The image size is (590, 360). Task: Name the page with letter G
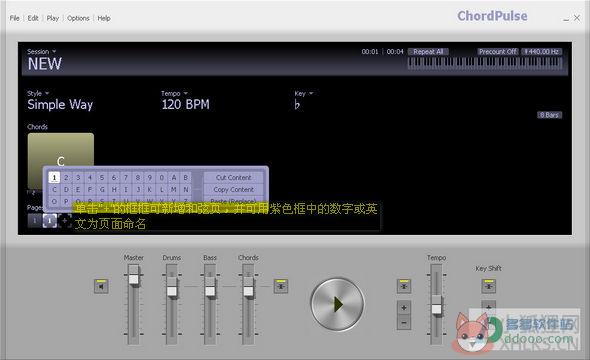click(x=102, y=189)
